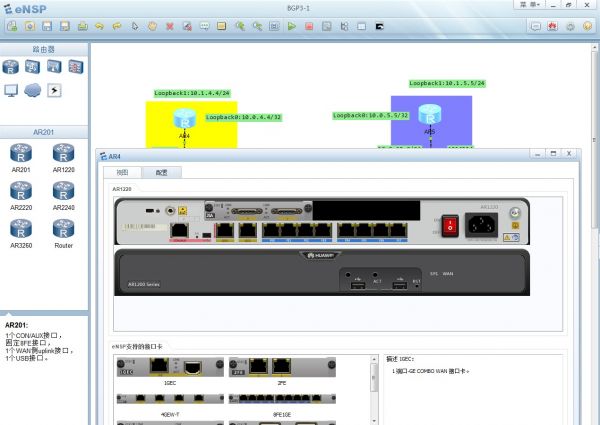The width and height of the screenshot is (600, 425).
Task: Redo the last undone action
Action: 117,26
